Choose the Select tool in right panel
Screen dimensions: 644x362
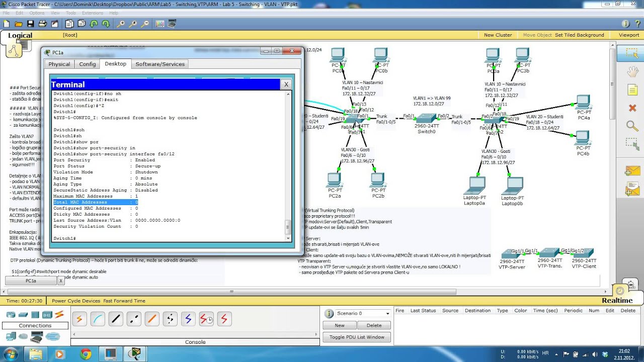tap(632, 53)
